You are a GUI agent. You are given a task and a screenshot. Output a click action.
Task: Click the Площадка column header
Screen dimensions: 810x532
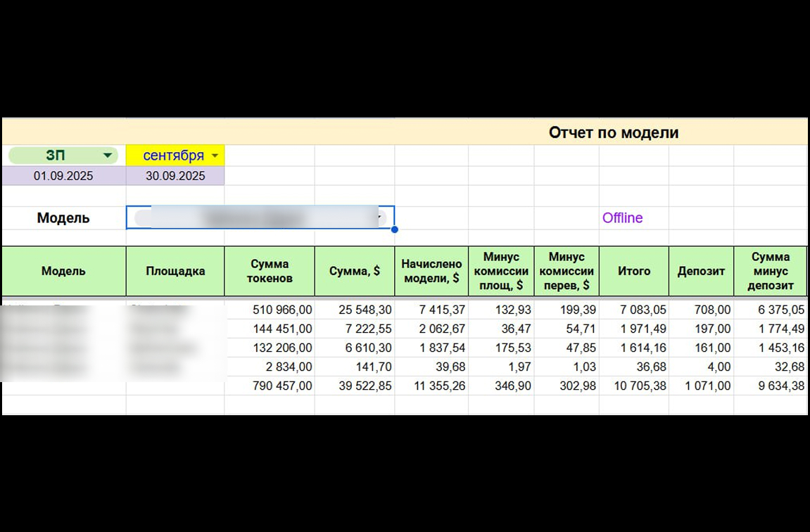(x=175, y=271)
